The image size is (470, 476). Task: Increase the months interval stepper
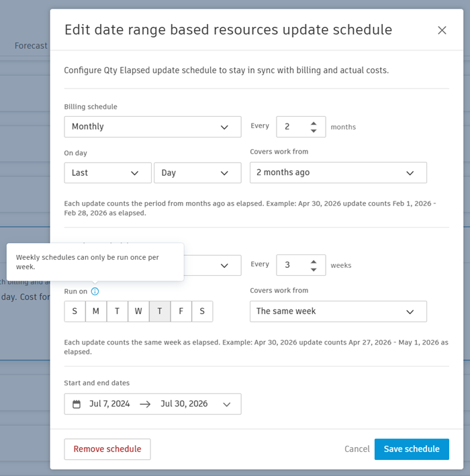pos(314,124)
